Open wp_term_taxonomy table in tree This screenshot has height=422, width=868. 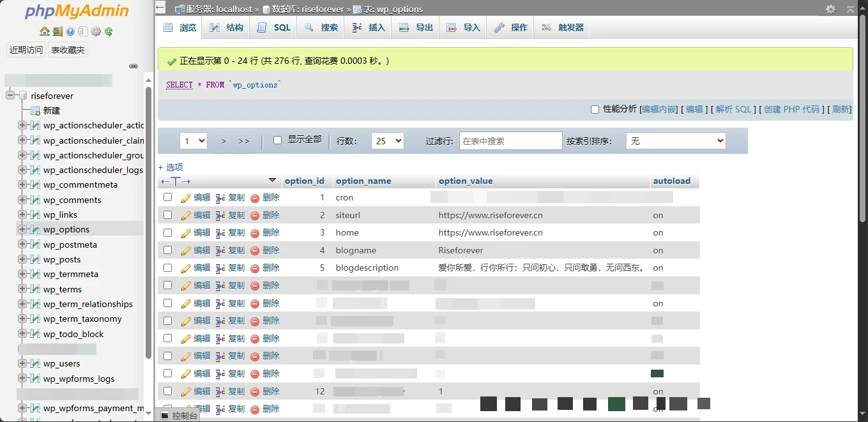[x=82, y=319]
